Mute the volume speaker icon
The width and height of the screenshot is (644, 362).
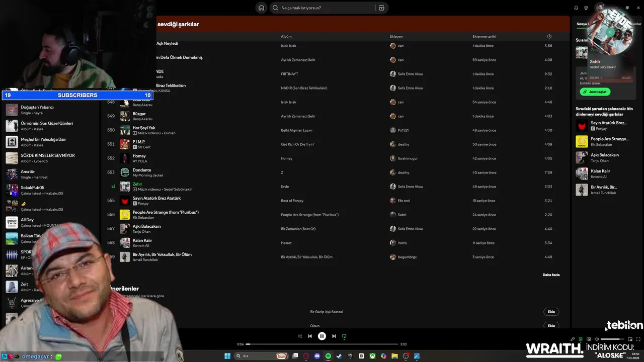point(597,339)
